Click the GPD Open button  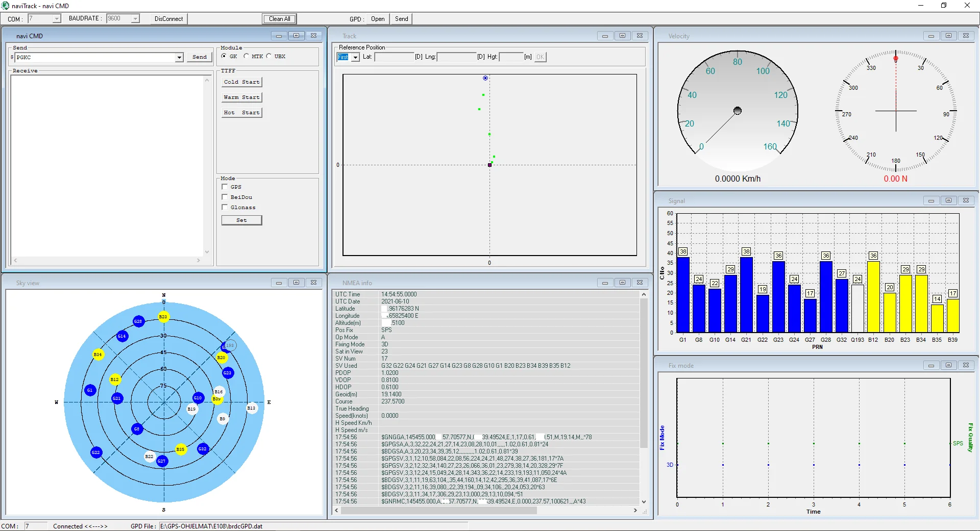pyautogui.click(x=378, y=19)
